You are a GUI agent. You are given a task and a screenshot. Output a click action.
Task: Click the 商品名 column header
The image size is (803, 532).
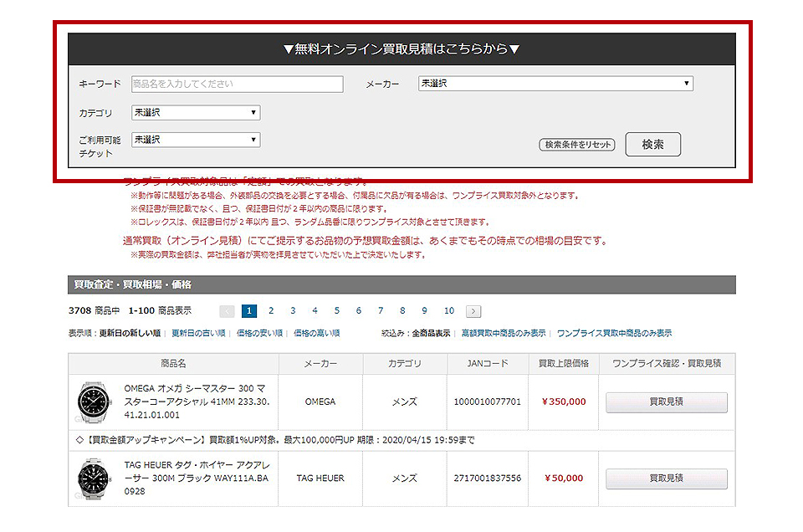pos(173,364)
